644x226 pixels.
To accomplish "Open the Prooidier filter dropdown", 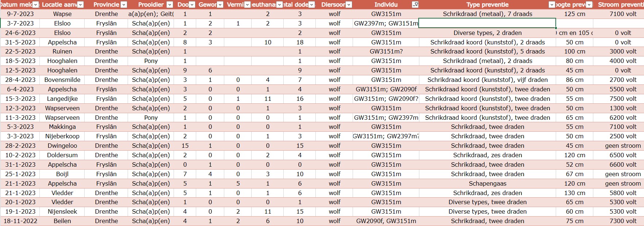I will [x=170, y=5].
